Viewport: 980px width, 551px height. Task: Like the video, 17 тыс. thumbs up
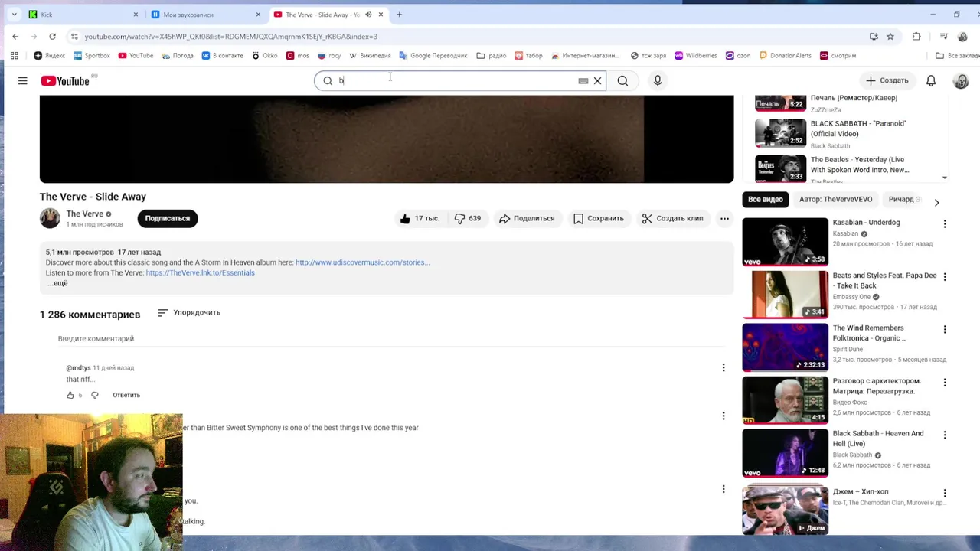coord(419,218)
